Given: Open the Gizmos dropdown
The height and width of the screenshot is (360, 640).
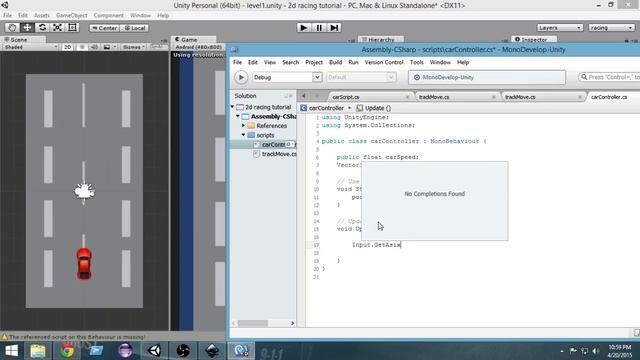Looking at the screenshot, I should [x=134, y=47].
